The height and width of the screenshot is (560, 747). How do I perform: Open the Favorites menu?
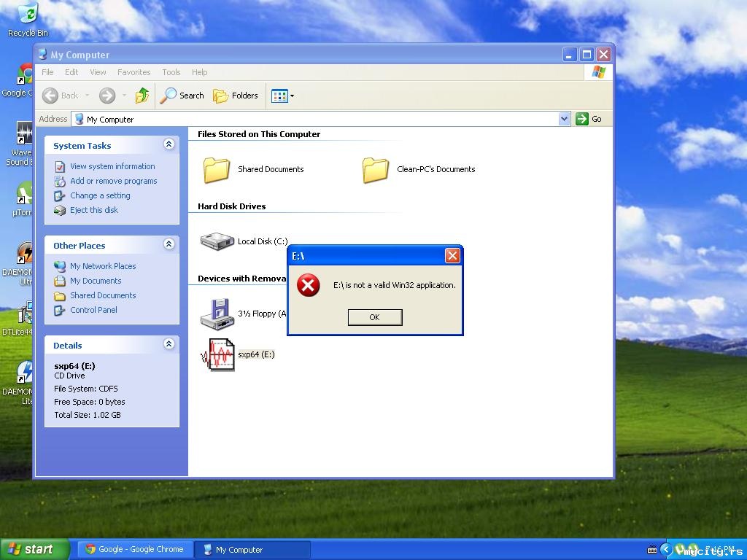134,72
